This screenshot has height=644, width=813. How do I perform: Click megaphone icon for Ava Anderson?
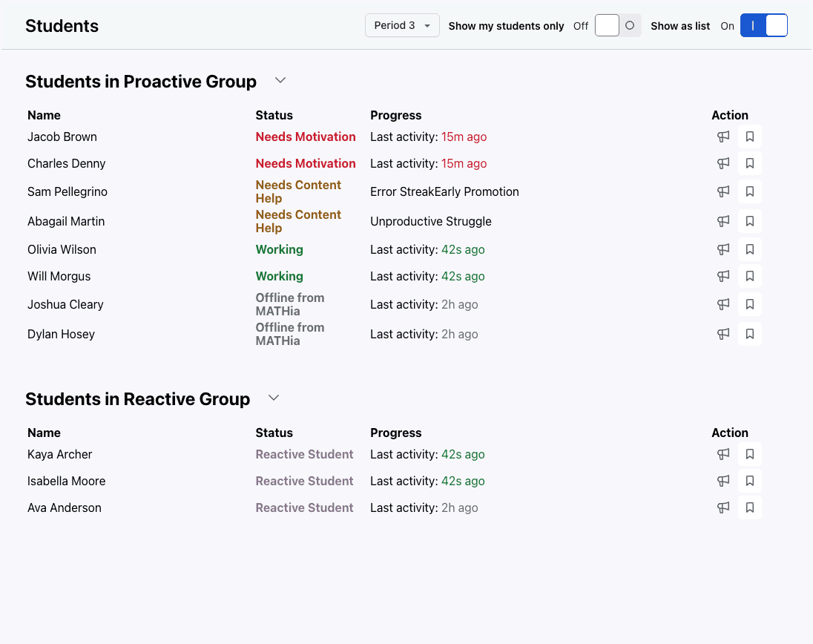coord(723,507)
